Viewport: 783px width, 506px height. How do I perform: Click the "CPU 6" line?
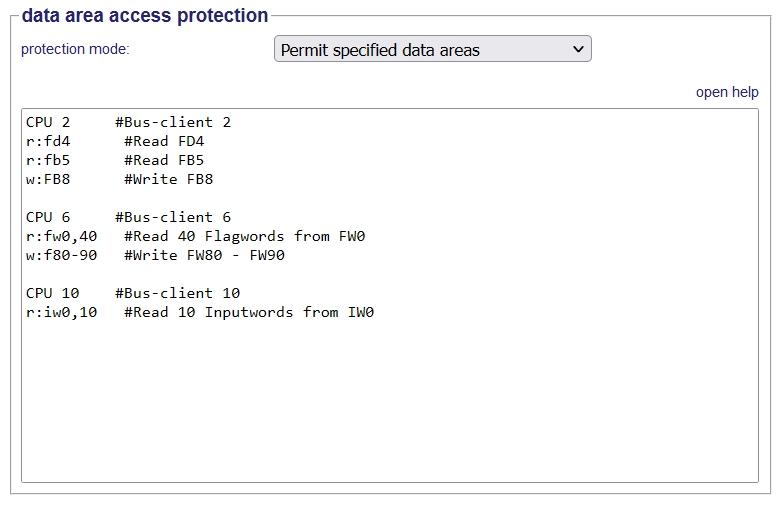pyautogui.click(x=48, y=217)
